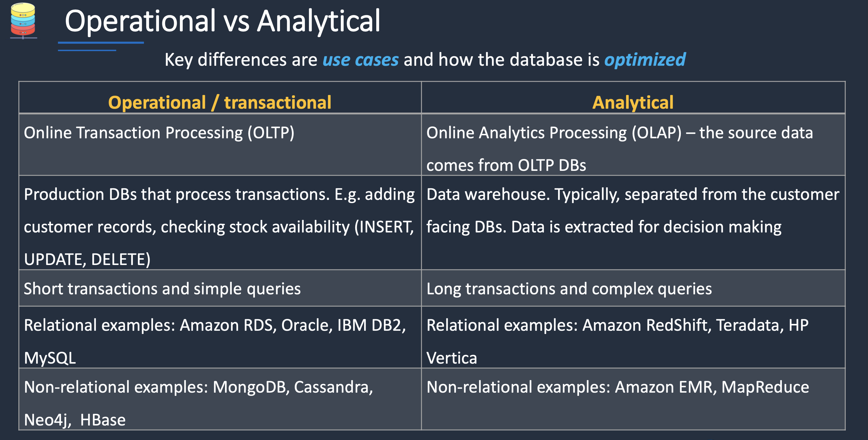The image size is (868, 440).
Task: Select the "Data warehouse" description cell
Action: click(x=632, y=211)
